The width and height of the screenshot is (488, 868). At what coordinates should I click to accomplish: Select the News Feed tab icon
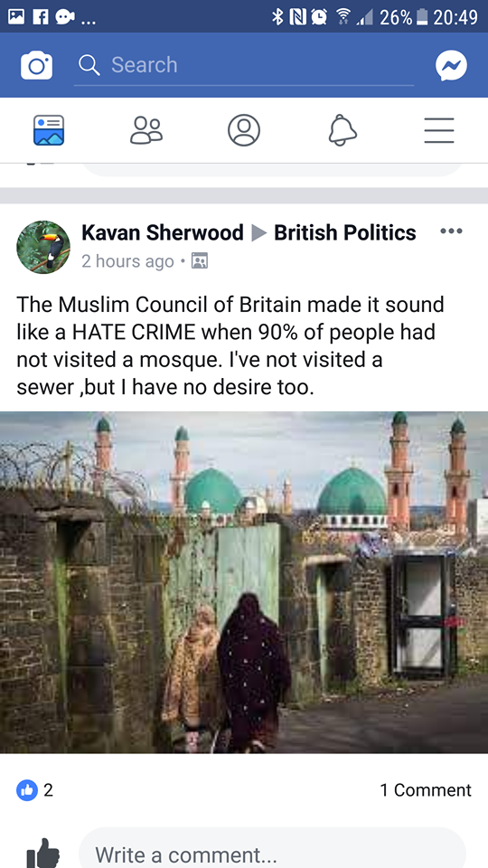[49, 130]
